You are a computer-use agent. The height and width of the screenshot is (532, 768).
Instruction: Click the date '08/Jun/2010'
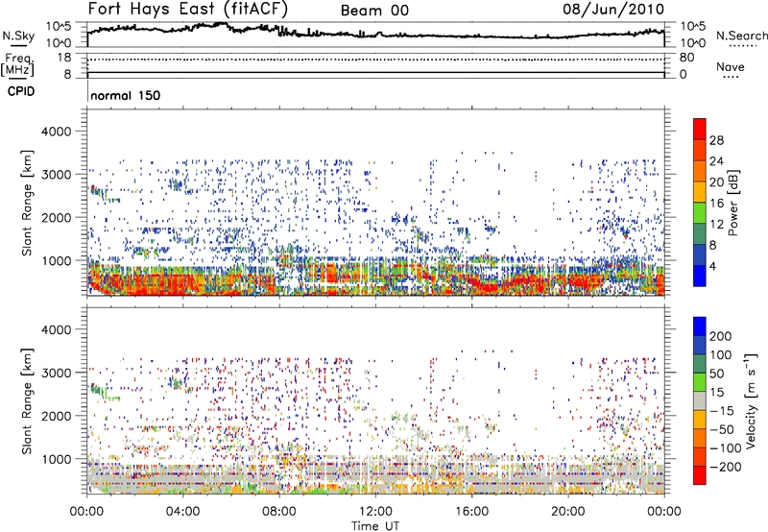613,10
